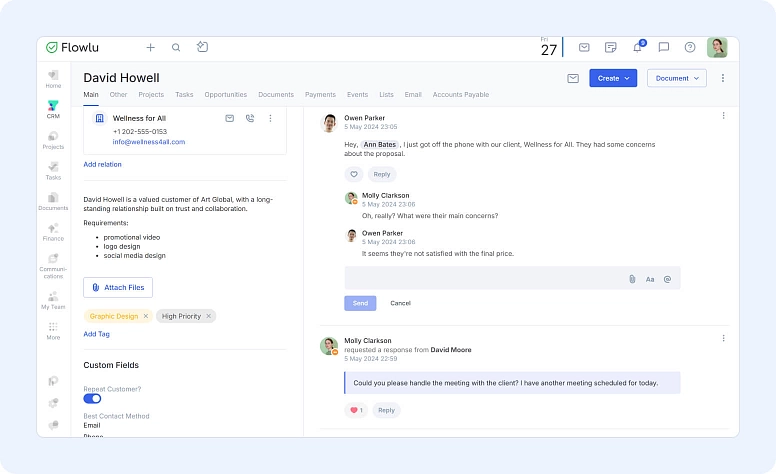Click the Attach Files button
The height and width of the screenshot is (474, 776).
[118, 287]
